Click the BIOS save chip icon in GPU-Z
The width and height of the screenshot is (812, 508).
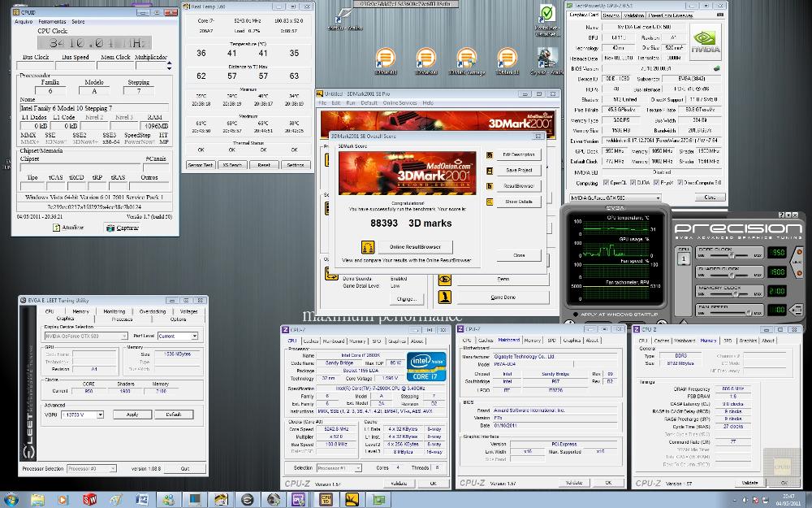pyautogui.click(x=717, y=68)
